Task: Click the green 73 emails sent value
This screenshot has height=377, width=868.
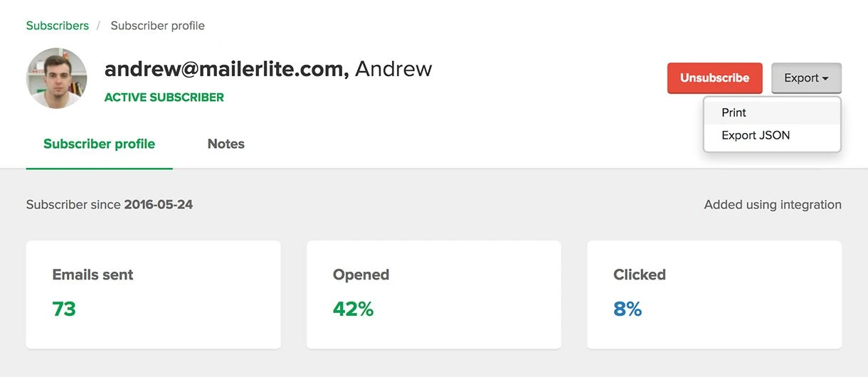Action: tap(64, 309)
